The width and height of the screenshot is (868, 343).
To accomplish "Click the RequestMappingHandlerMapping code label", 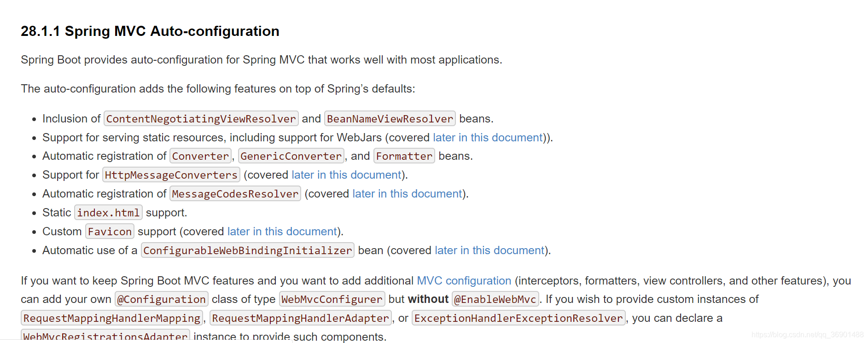I will coord(112,318).
